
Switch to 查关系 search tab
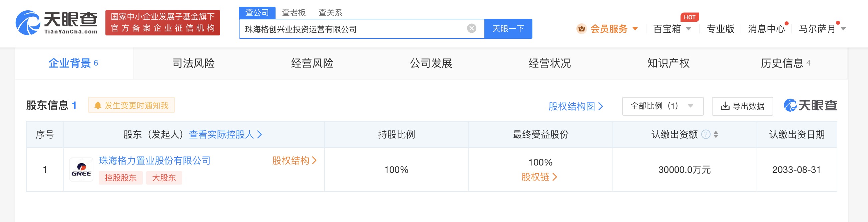tap(330, 13)
